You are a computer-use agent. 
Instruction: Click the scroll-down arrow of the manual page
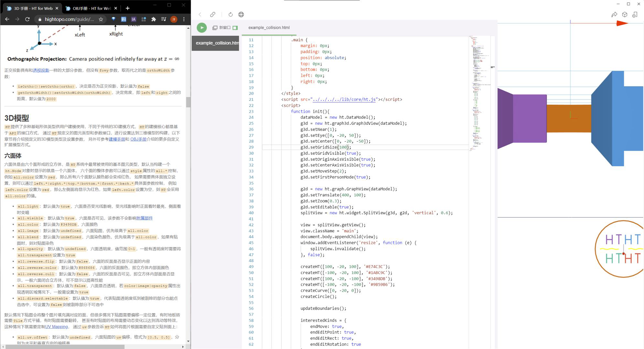pyautogui.click(x=188, y=341)
